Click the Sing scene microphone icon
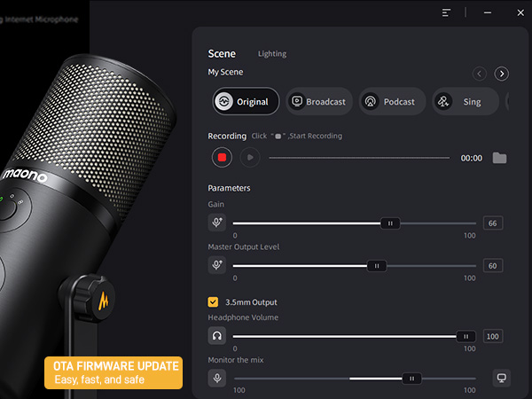 tap(443, 101)
